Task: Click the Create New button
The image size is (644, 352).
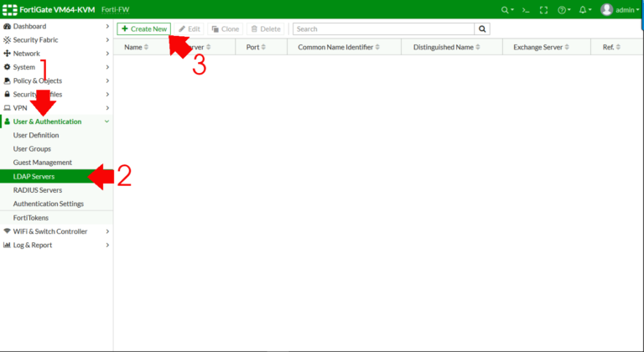Action: coord(143,28)
